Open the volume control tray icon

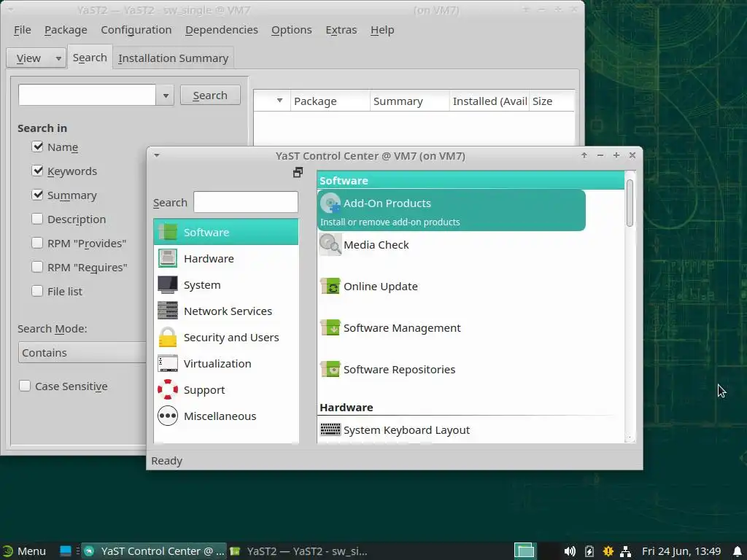point(569,551)
